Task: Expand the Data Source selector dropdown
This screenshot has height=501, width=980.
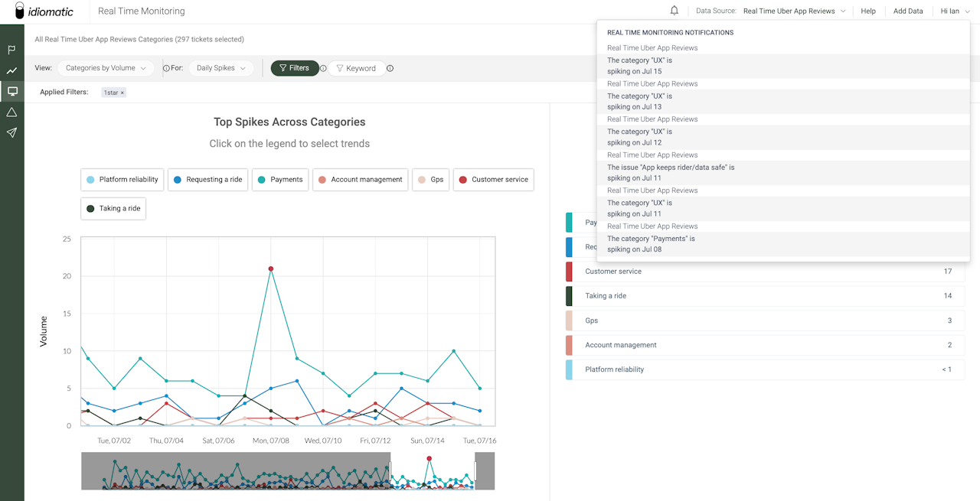Action: 794,11
